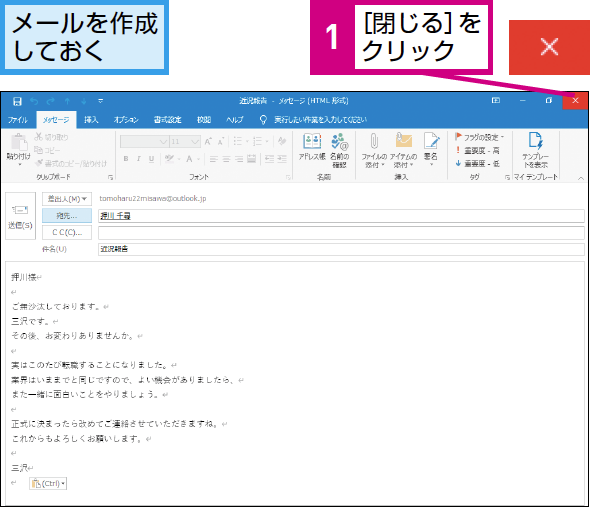Toggle 重要度 - 低 low importance
This screenshot has height=507, width=600.
[x=478, y=163]
